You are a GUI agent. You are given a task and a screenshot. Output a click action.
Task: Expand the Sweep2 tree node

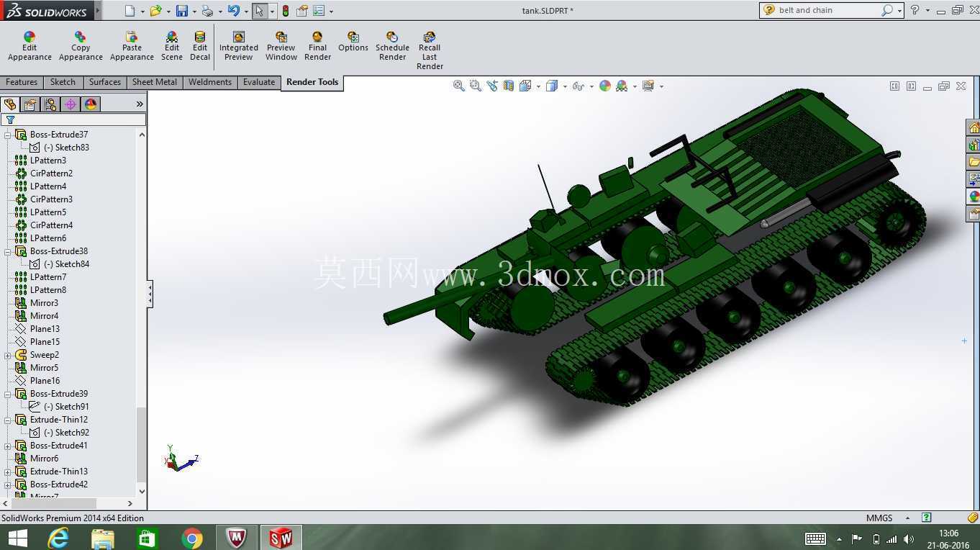(x=8, y=355)
